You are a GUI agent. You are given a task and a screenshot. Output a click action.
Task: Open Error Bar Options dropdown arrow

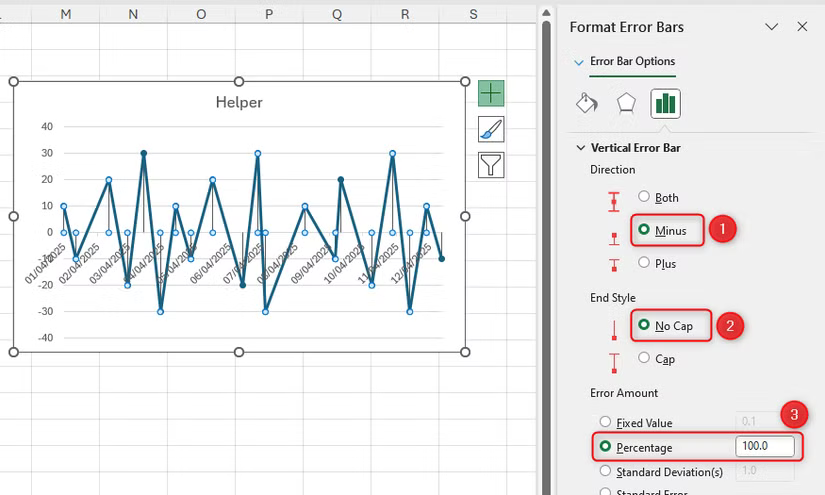pos(579,62)
